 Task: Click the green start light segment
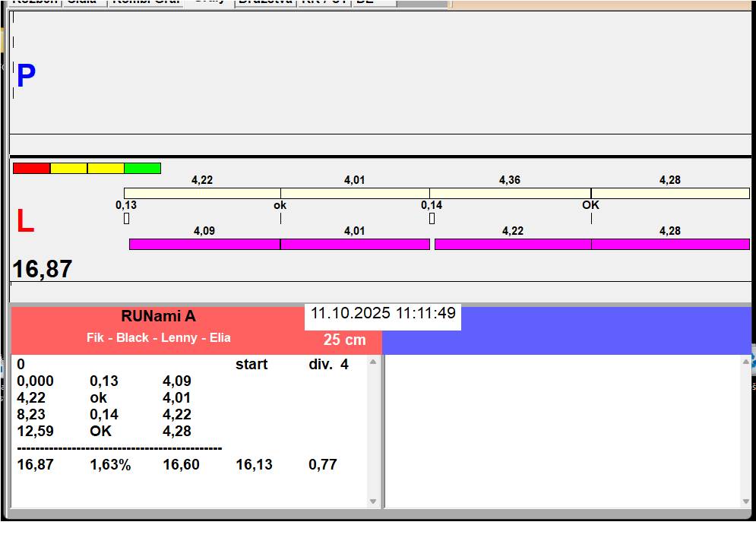point(142,168)
